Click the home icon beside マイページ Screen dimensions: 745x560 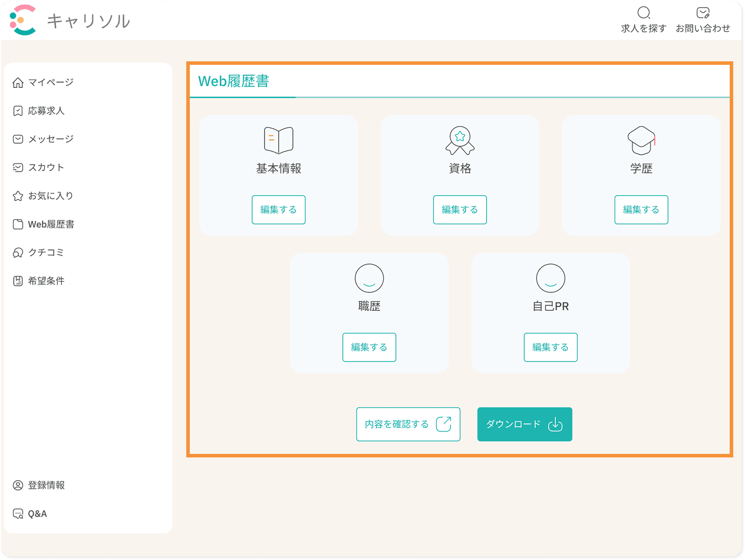(18, 83)
